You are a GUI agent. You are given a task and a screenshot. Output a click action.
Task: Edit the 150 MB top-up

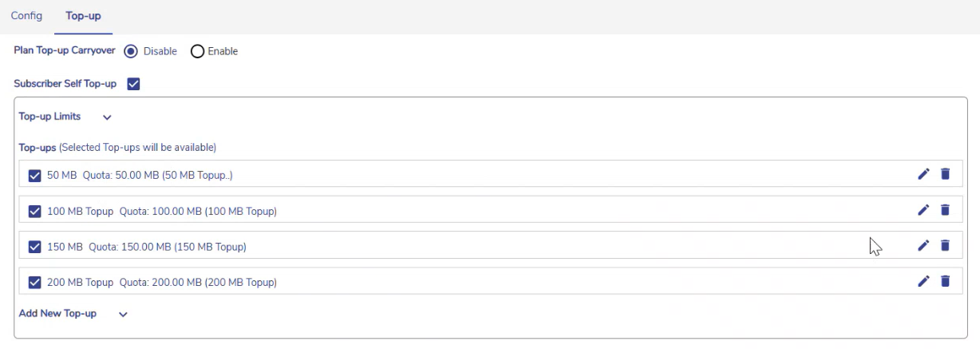coord(924,246)
